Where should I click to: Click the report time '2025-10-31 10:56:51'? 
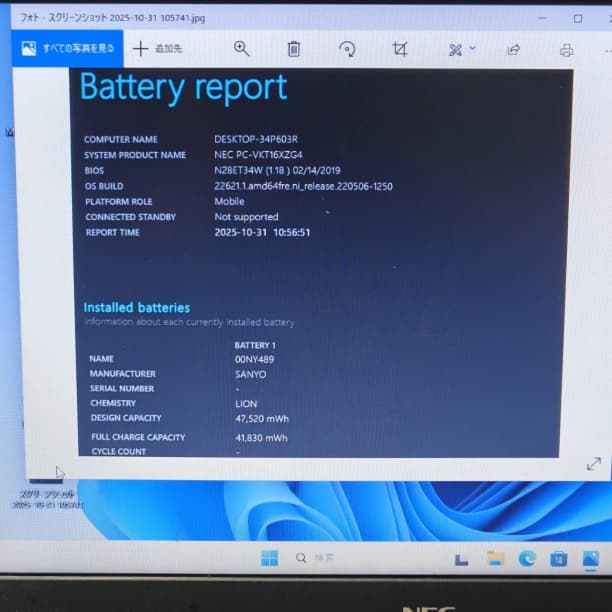click(262, 233)
